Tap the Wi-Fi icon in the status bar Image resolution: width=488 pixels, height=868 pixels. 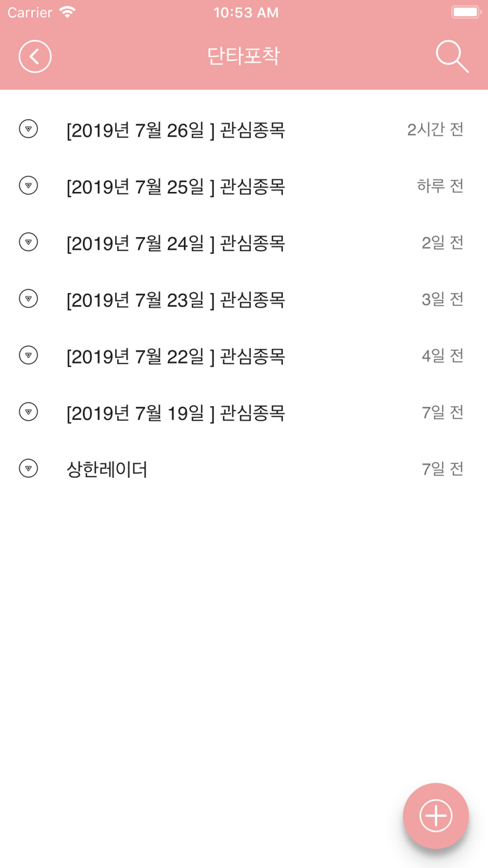tap(68, 11)
